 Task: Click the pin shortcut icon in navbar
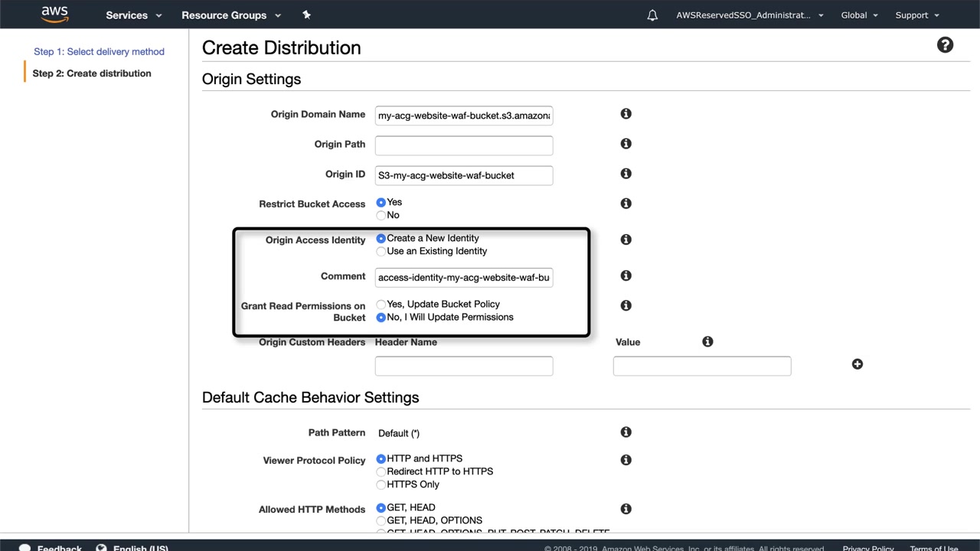(x=306, y=15)
